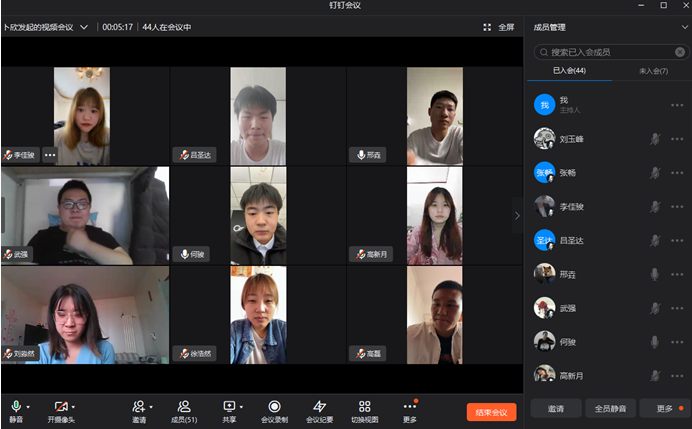Click the 共享 screen share icon
The image size is (692, 429).
(x=229, y=406)
